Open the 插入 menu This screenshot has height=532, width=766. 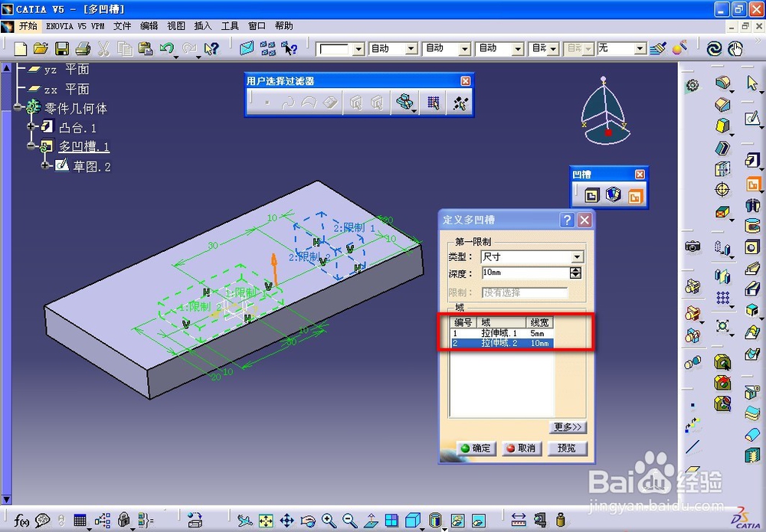coord(203,26)
